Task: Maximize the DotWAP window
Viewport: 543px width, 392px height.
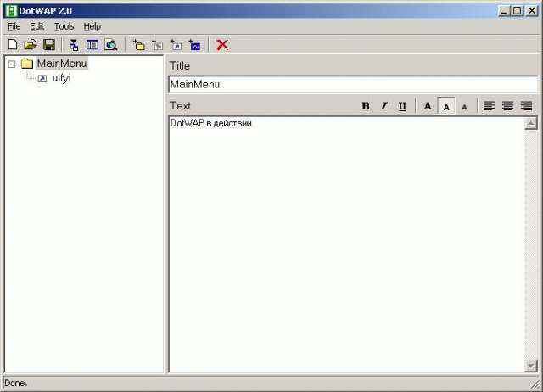Action: 517,11
